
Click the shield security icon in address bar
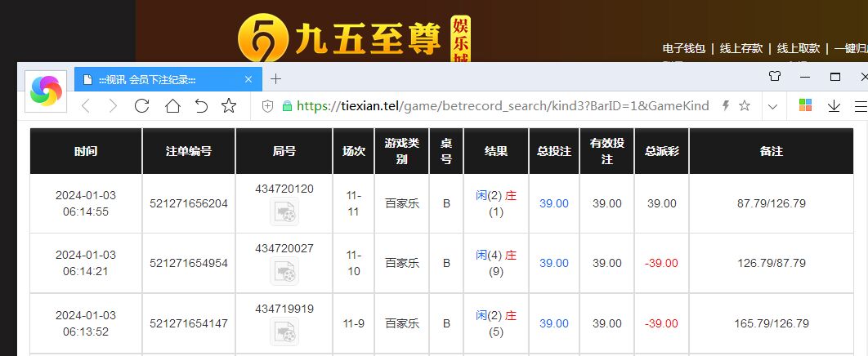click(268, 106)
